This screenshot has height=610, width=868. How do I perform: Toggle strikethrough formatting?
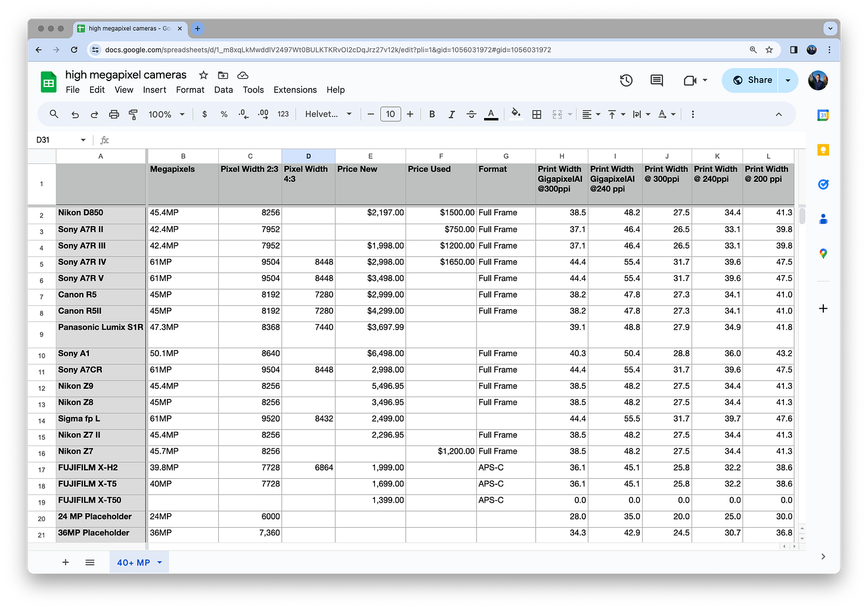[x=472, y=114]
